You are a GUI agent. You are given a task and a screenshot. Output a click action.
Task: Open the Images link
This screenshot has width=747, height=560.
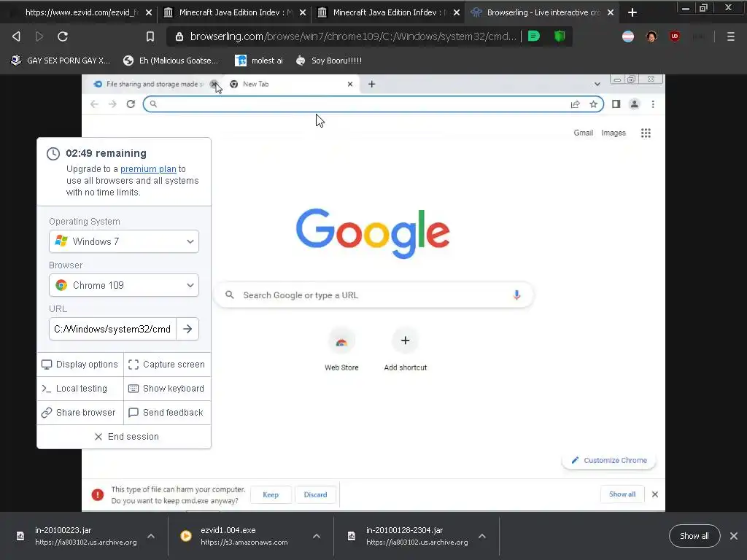coord(614,133)
